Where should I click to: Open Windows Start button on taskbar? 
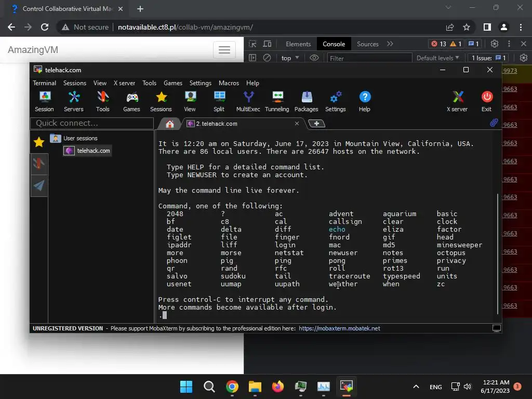tap(186, 387)
